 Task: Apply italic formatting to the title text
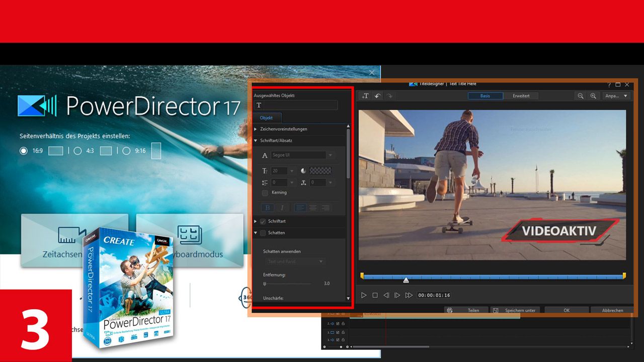click(282, 208)
